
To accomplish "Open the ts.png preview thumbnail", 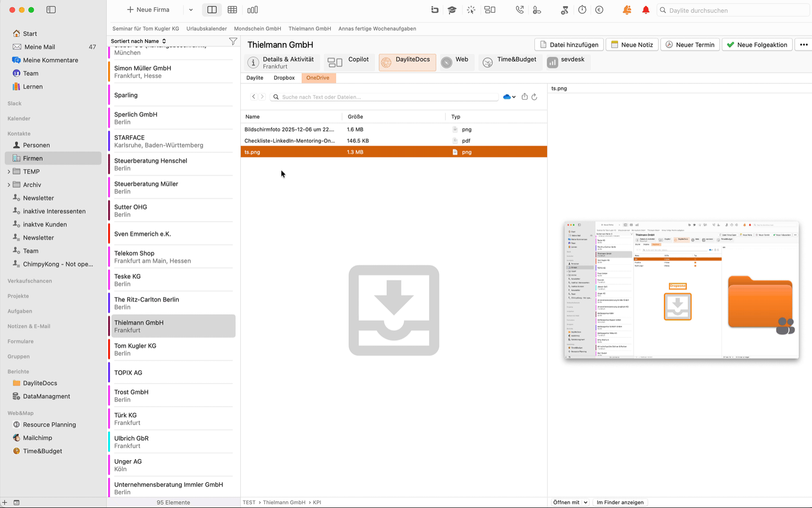I will point(681,290).
